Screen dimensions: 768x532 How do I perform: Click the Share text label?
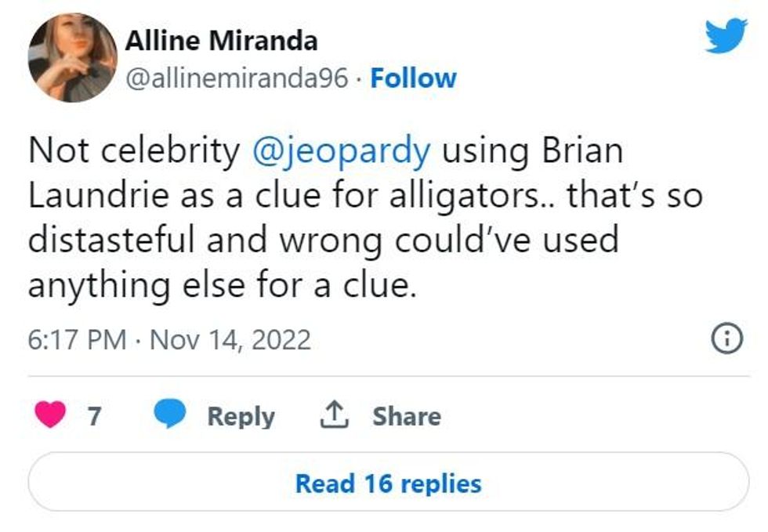point(406,416)
